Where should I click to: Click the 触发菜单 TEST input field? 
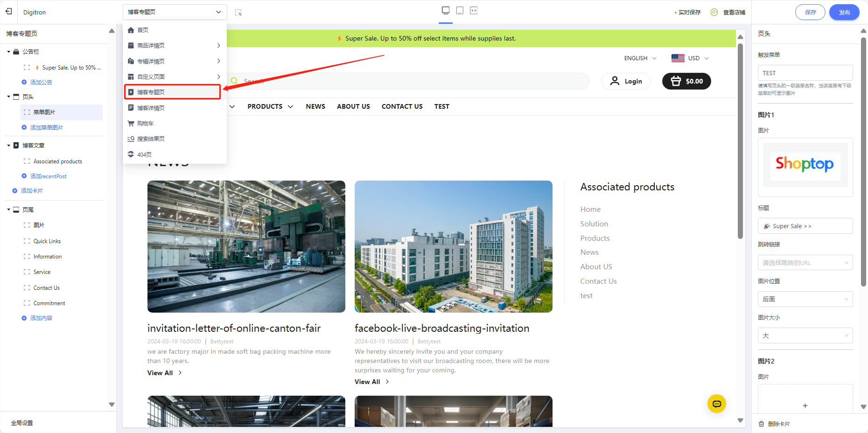(805, 73)
